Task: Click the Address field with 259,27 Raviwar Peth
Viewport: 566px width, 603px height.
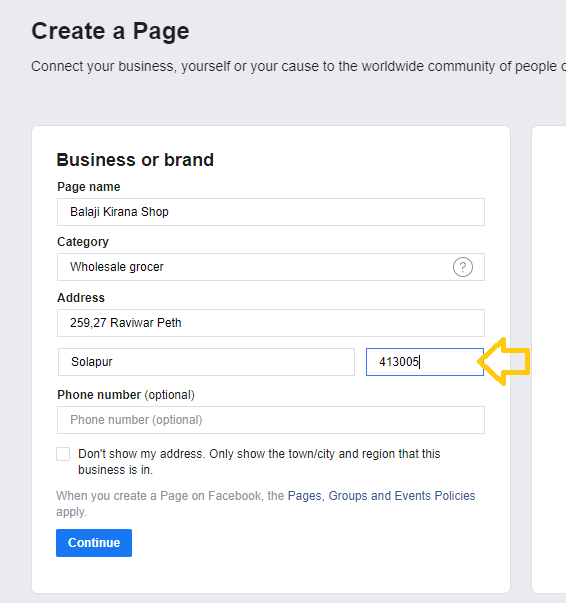Action: click(271, 323)
